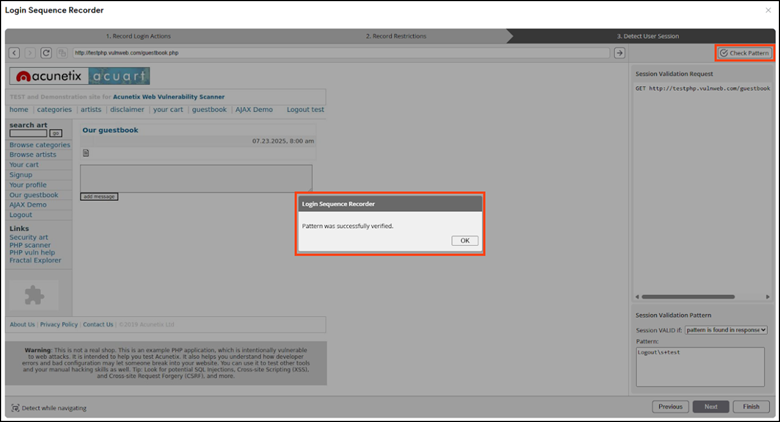The height and width of the screenshot is (422, 780).
Task: Click the guestbook message document icon
Action: pos(86,153)
